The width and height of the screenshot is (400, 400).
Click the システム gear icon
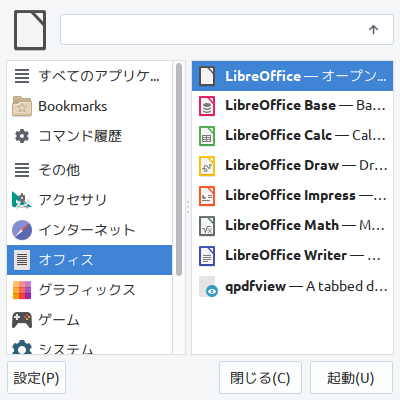coord(22,347)
